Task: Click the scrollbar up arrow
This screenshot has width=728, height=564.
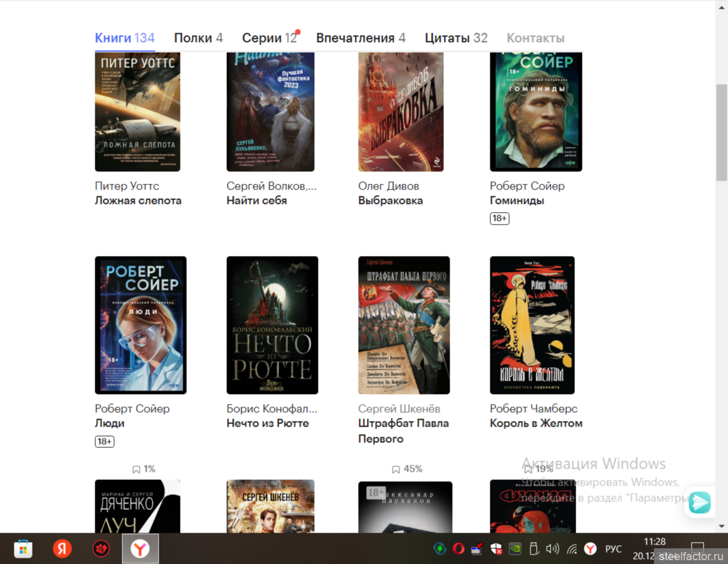Action: coord(721,6)
